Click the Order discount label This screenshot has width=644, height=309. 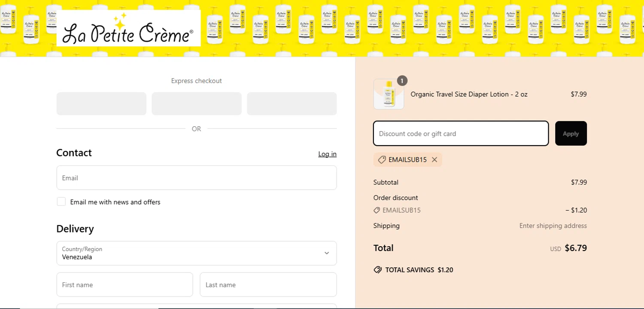pos(396,198)
